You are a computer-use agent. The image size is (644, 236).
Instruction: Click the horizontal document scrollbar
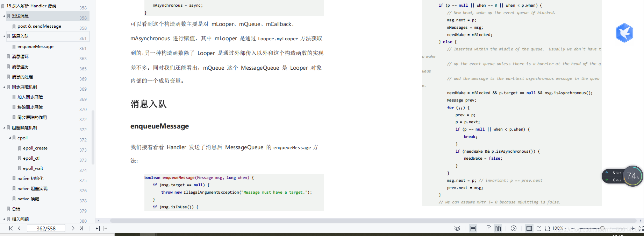point(373,221)
